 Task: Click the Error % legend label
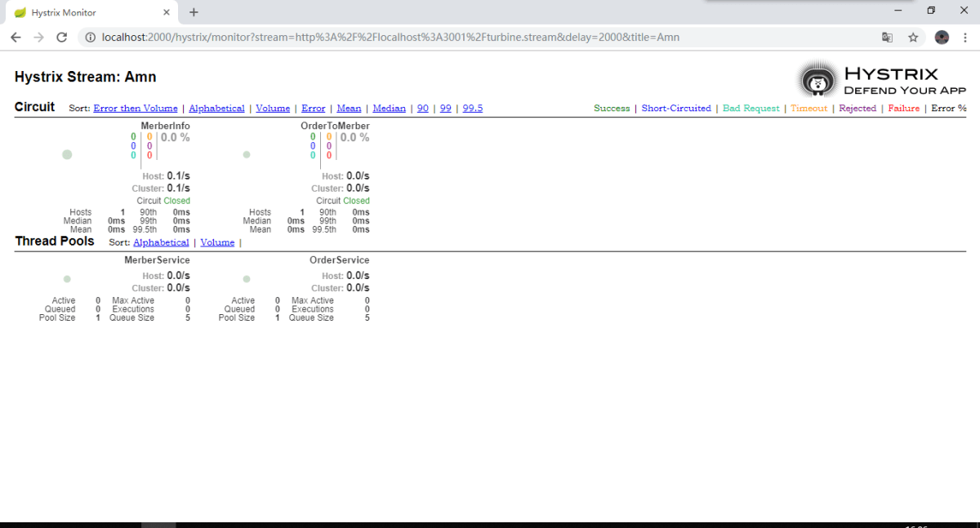click(949, 109)
